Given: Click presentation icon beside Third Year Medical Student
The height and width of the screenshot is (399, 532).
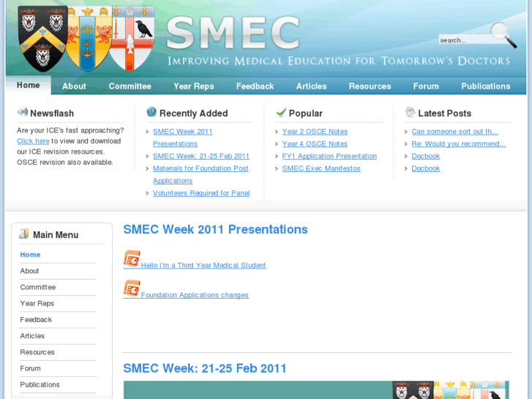Looking at the screenshot, I should [x=132, y=258].
